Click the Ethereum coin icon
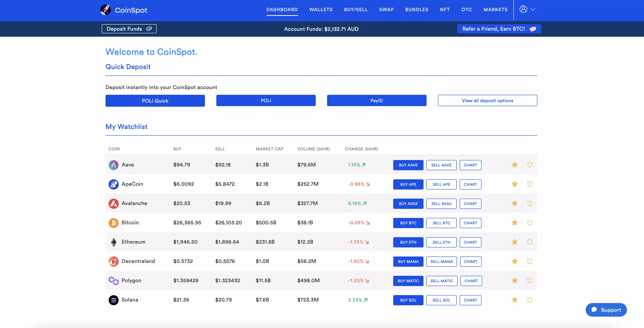The height and width of the screenshot is (328, 644). pyautogui.click(x=113, y=242)
